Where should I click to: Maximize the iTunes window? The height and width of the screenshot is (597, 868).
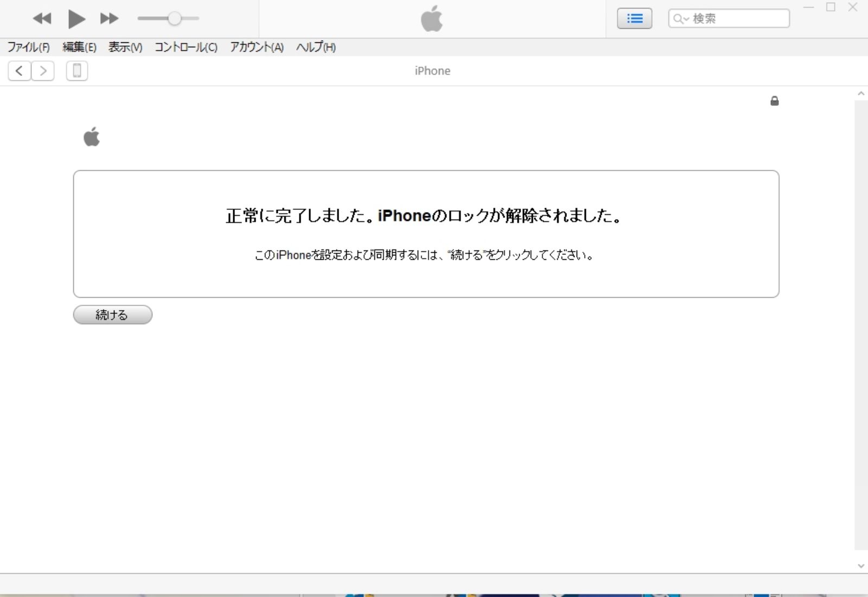831,7
